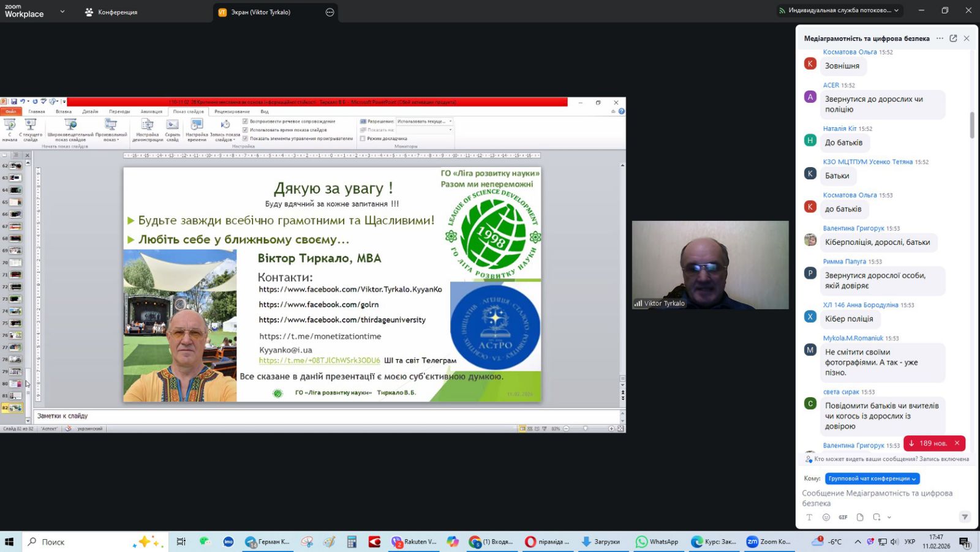
Task: Click the send message arrow icon
Action: coord(965,517)
